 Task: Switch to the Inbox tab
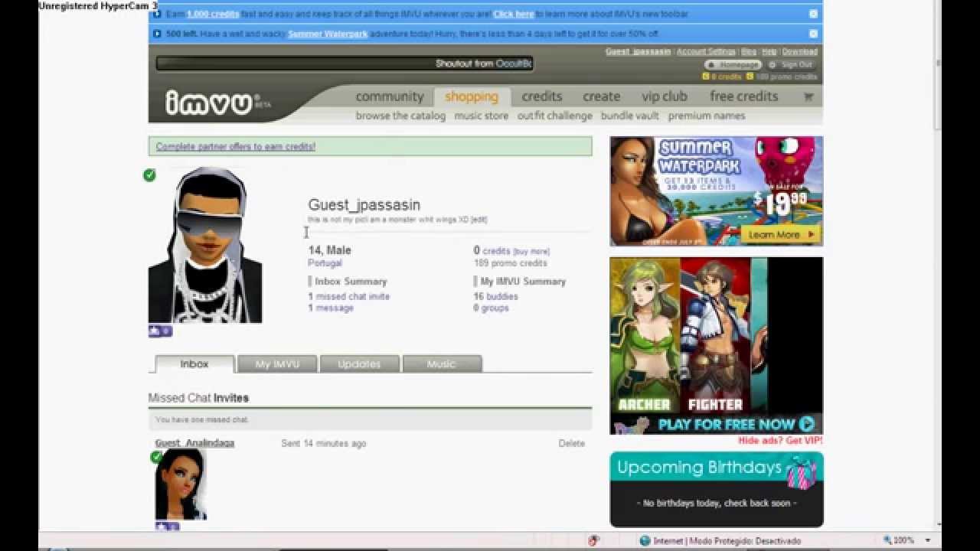click(194, 364)
